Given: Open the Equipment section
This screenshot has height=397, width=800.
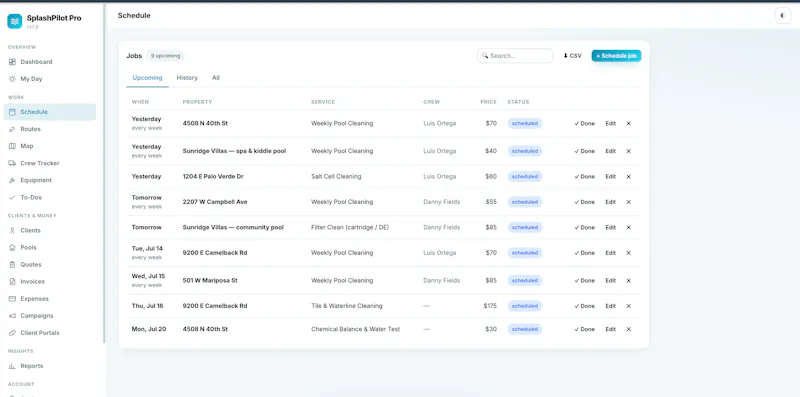Looking at the screenshot, I should [49, 180].
